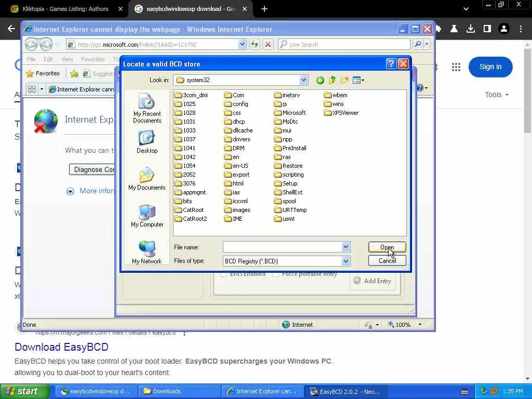Select the spool folder
Image resolution: width=532 pixels, height=399 pixels.
pos(285,201)
